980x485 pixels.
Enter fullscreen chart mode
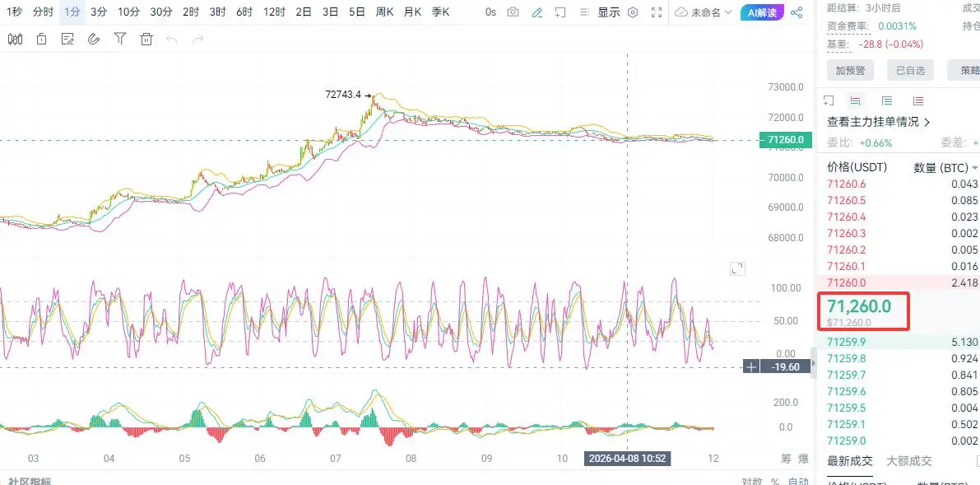coord(657,12)
